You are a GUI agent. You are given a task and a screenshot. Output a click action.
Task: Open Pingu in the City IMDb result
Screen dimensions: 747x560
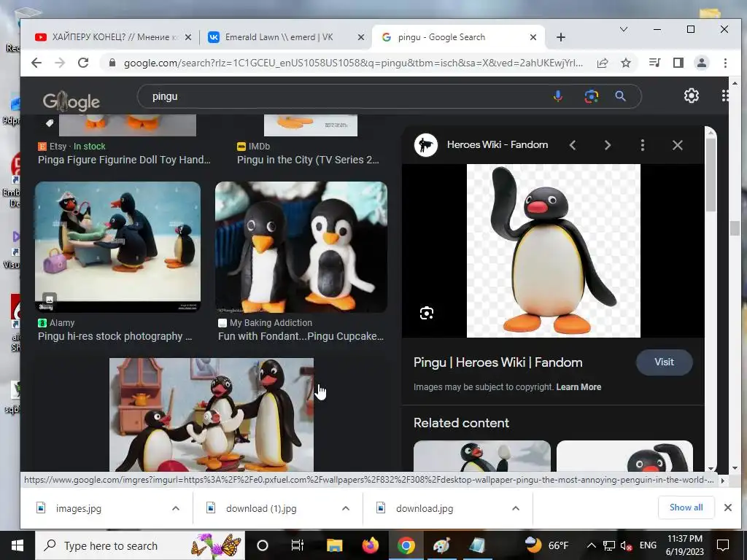[309, 160]
